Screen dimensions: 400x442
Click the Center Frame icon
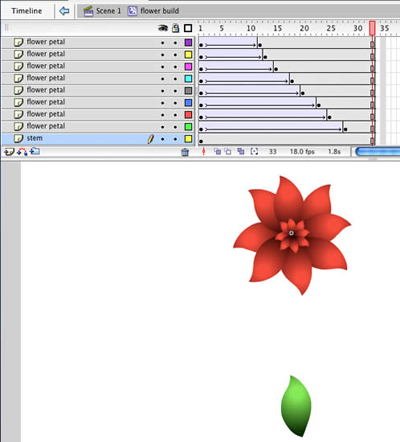pyautogui.click(x=204, y=152)
